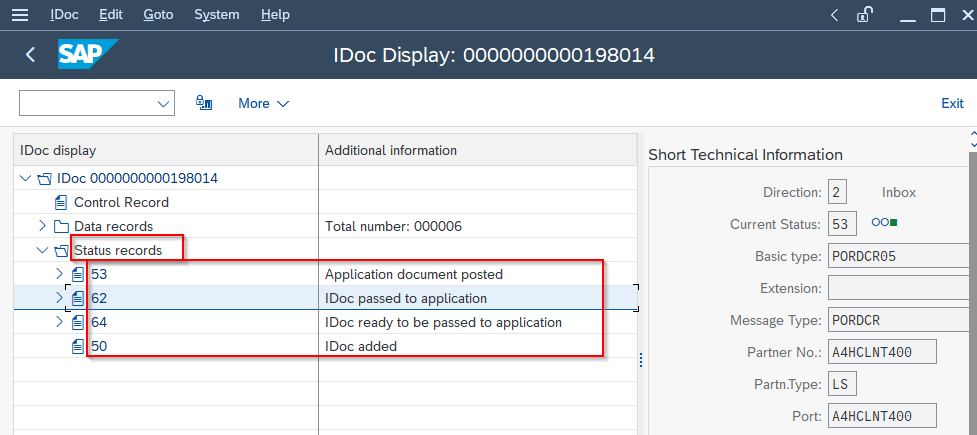Click the SAP logo
The height and width of the screenshot is (435, 977).
(x=88, y=54)
